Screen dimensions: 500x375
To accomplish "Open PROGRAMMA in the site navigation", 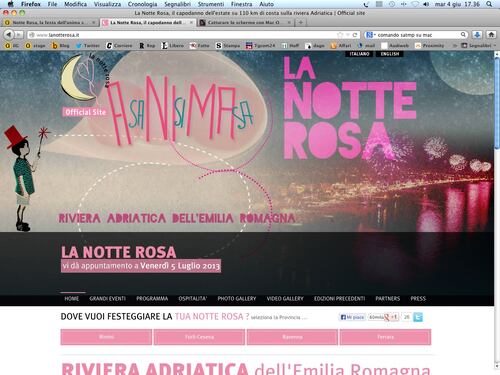I will point(152,299).
